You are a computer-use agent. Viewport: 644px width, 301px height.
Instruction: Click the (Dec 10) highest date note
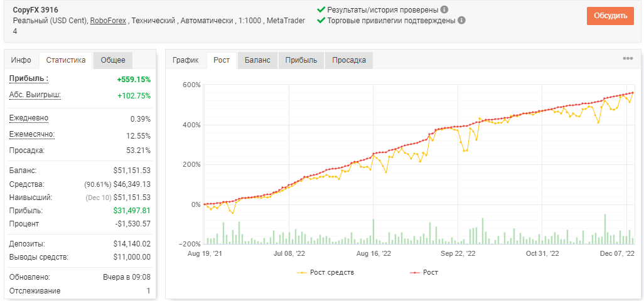pos(98,198)
